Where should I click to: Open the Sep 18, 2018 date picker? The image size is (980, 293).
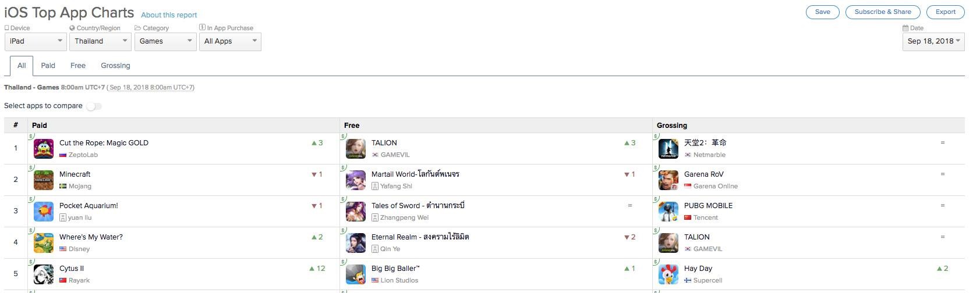pos(933,41)
